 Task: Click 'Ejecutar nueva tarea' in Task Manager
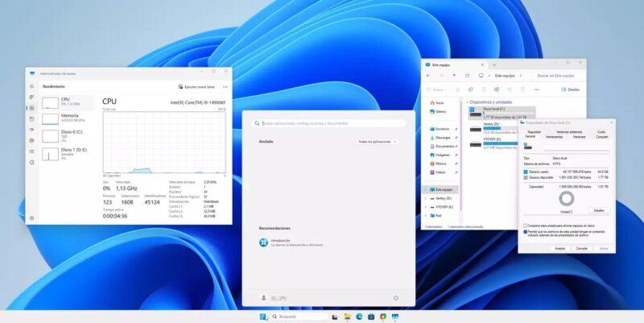tap(196, 87)
